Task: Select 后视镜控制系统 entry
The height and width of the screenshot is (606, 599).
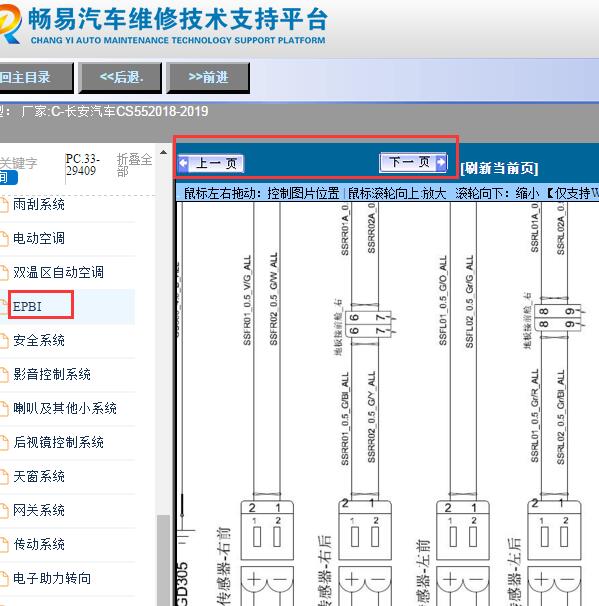Action: pyautogui.click(x=58, y=443)
